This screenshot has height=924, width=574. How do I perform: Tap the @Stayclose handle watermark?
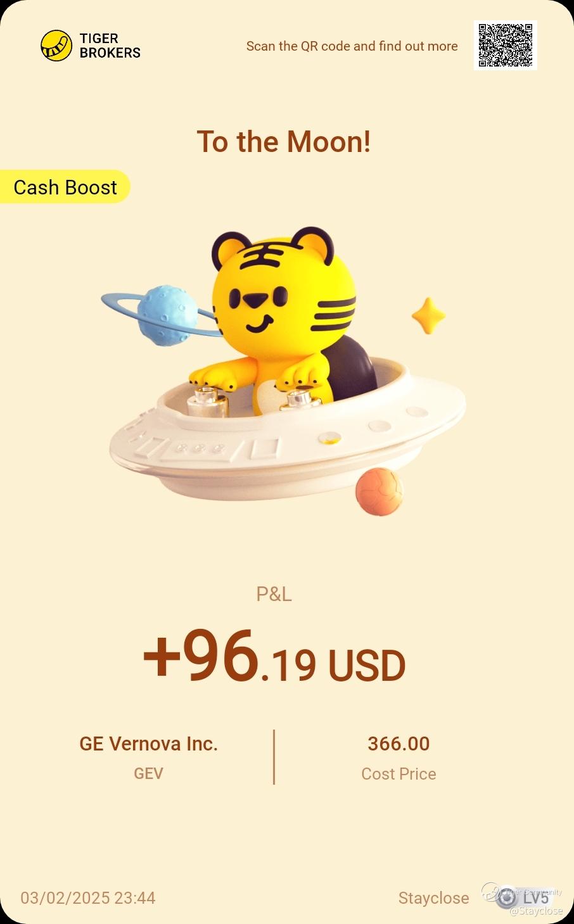point(536,911)
